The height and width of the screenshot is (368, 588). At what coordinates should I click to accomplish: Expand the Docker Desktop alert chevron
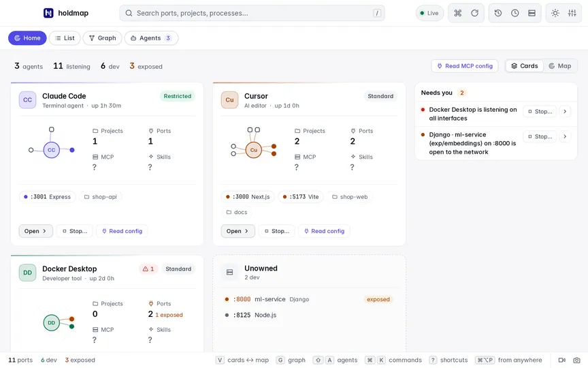click(x=565, y=111)
